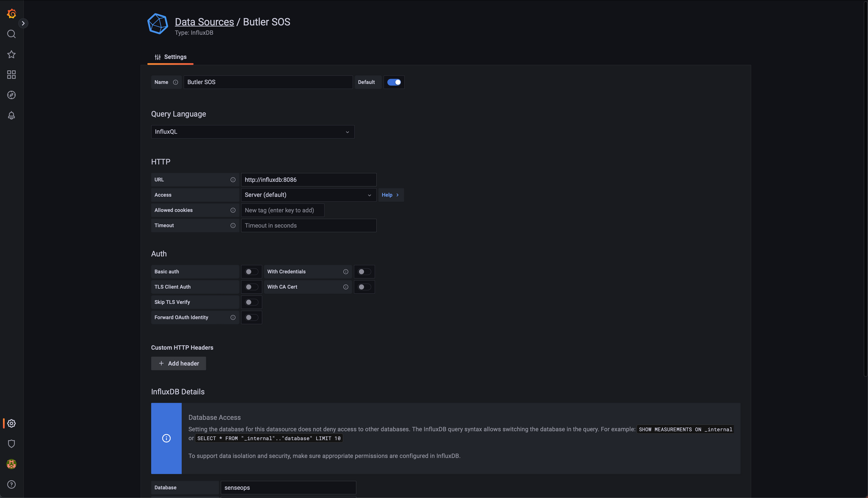Image resolution: width=868 pixels, height=498 pixels.
Task: Expand Access Help section
Action: 391,195
